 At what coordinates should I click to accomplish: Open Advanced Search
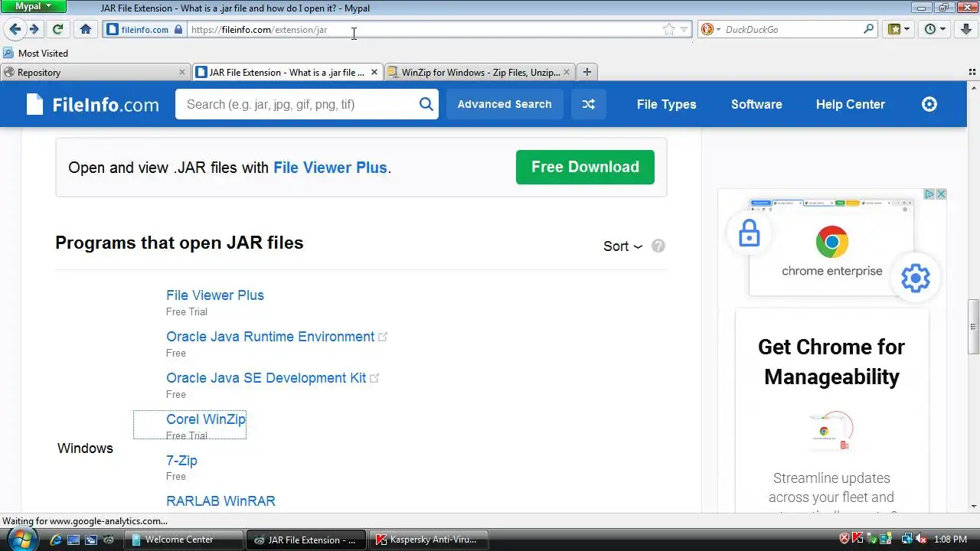coord(505,104)
